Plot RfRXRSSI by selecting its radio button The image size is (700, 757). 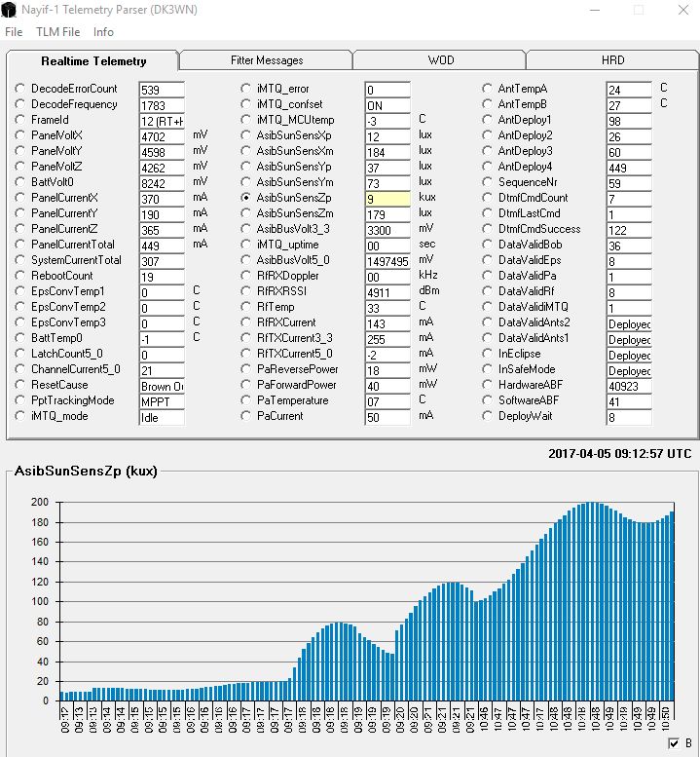click(246, 291)
